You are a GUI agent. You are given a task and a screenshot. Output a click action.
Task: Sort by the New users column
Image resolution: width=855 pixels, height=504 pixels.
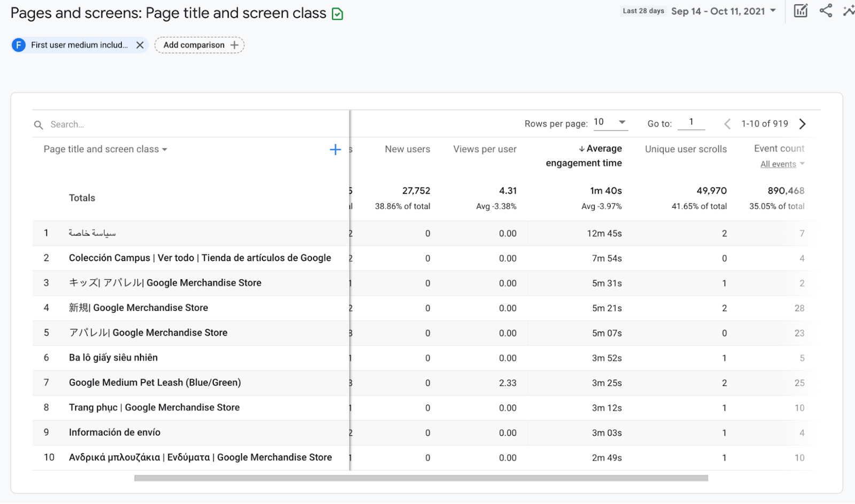[x=407, y=149]
